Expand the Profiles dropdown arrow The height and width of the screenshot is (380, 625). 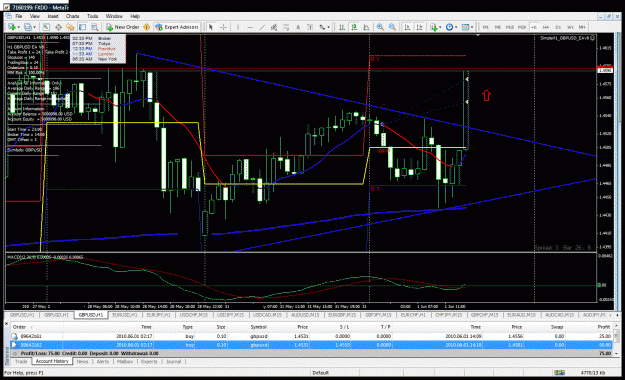click(x=34, y=27)
